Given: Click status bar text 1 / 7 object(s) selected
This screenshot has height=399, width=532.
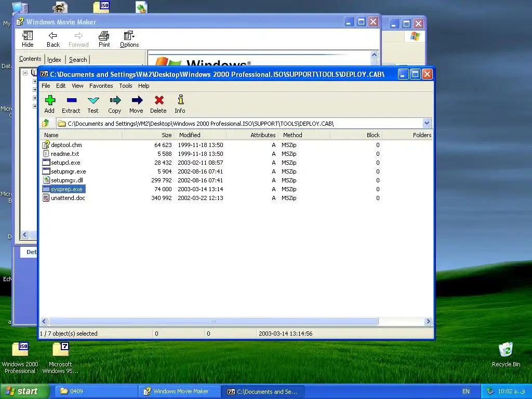Looking at the screenshot, I should pos(69,334).
